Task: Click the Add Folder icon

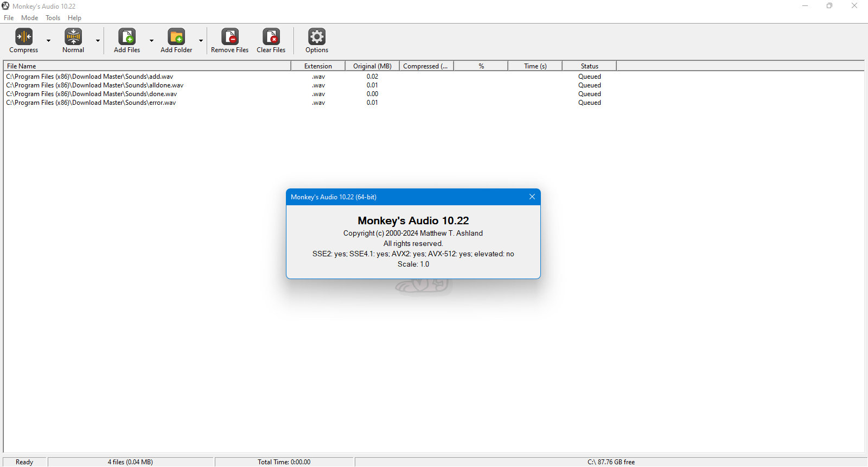Action: point(176,36)
